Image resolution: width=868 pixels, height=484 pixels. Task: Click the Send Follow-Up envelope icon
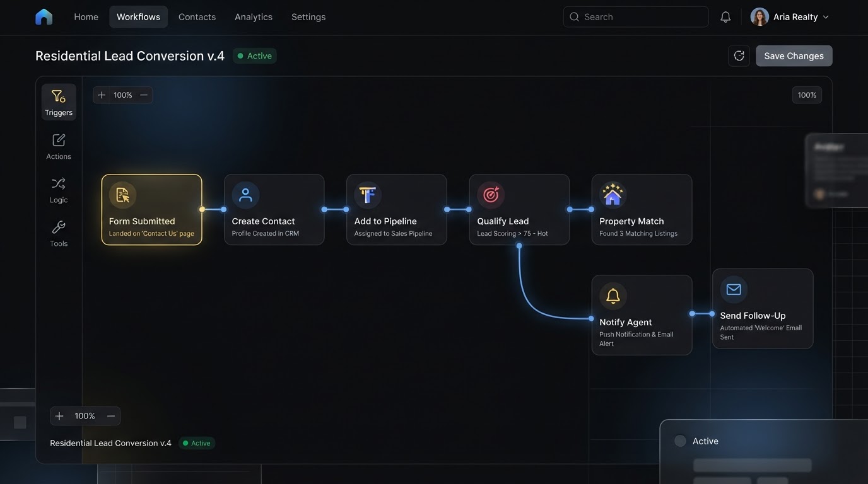734,289
